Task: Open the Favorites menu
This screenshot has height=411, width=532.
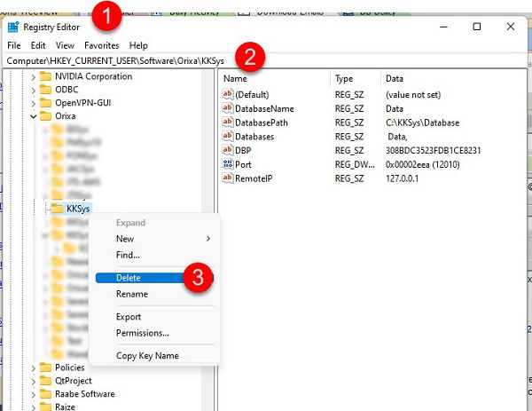Action: pyautogui.click(x=101, y=45)
